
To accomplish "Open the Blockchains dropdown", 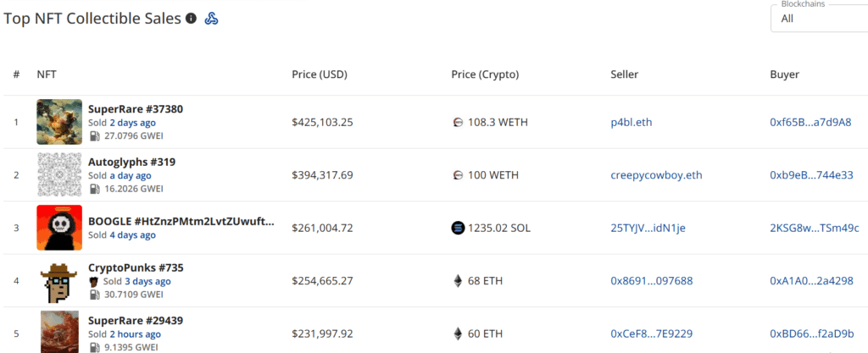I will [818, 19].
